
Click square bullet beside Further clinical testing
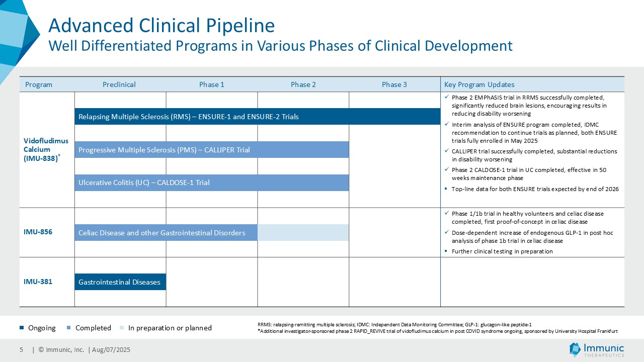coord(447,251)
